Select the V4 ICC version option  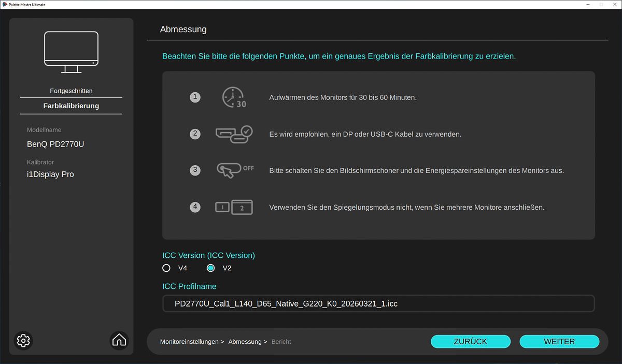[x=166, y=268]
